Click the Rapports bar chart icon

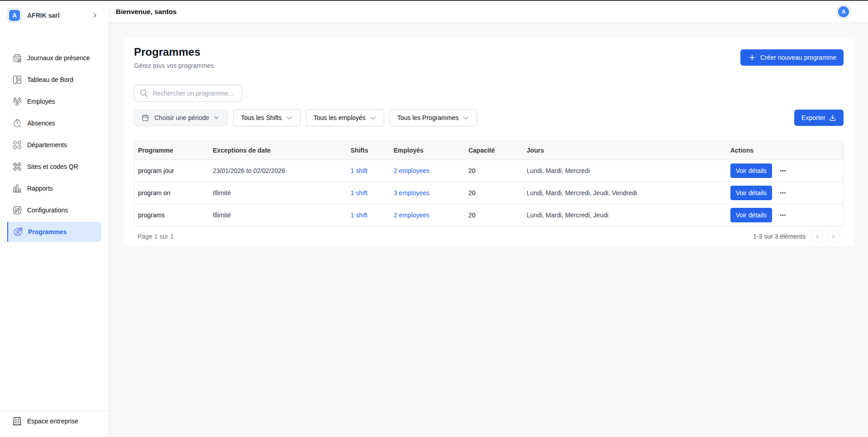coord(17,188)
